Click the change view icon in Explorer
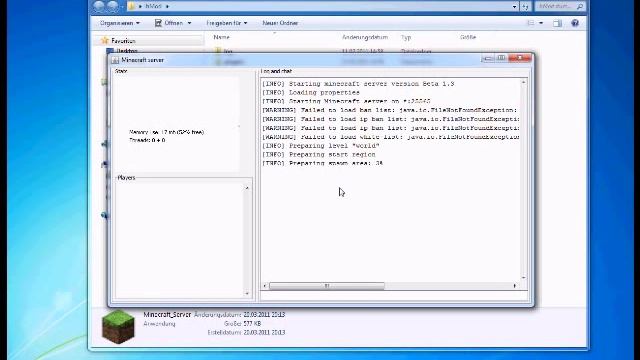Viewport: 640px width, 360px height. (531, 23)
